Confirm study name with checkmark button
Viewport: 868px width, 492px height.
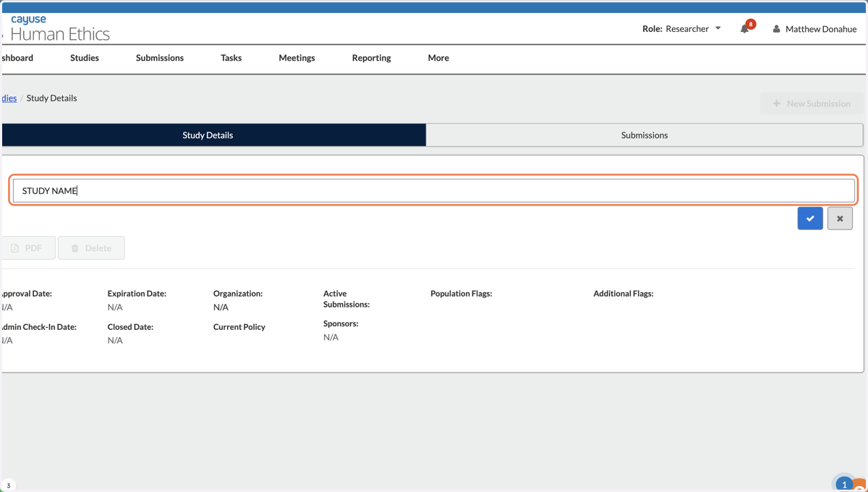(810, 219)
